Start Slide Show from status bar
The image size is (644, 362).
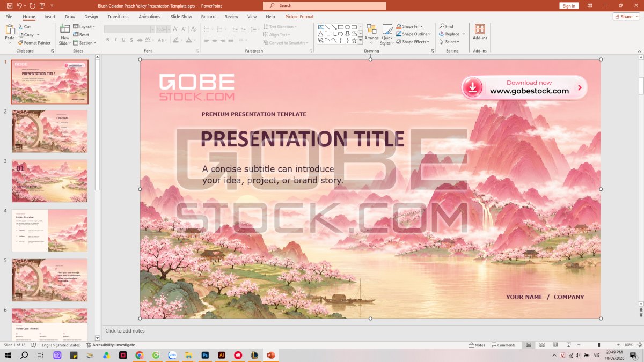tap(569, 345)
